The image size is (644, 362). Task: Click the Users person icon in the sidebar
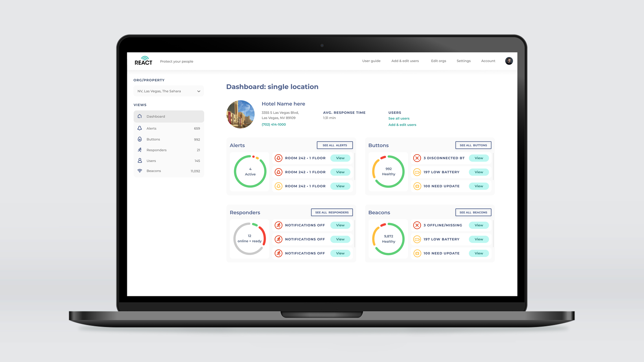pyautogui.click(x=140, y=161)
